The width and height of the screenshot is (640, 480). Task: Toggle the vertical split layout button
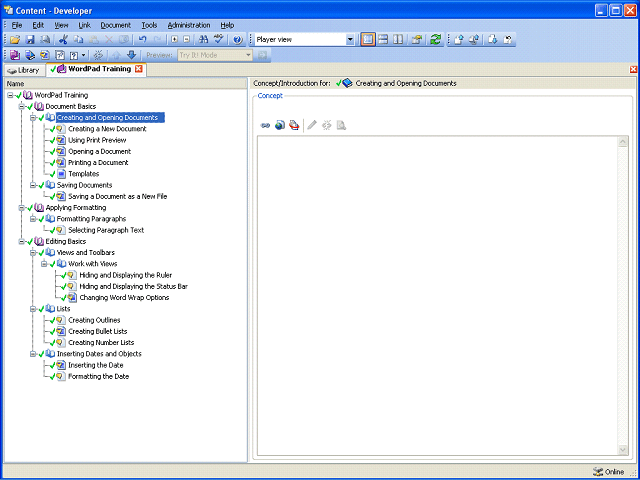tap(398, 40)
